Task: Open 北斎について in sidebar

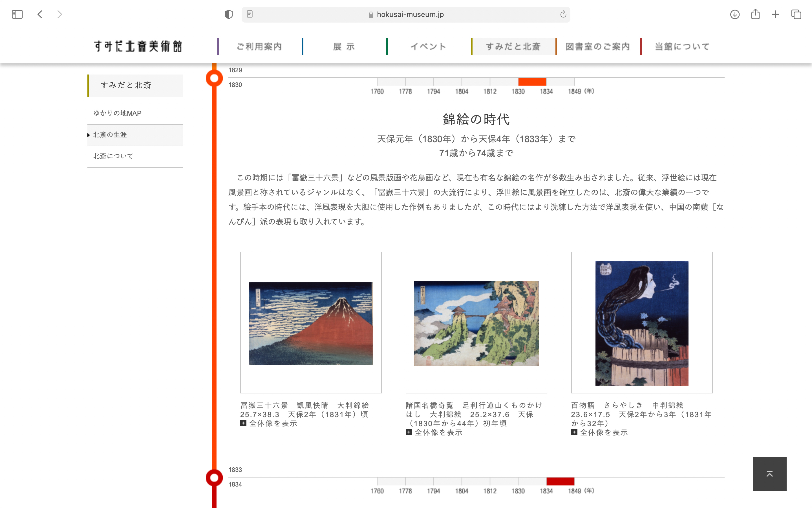Action: tap(136, 156)
